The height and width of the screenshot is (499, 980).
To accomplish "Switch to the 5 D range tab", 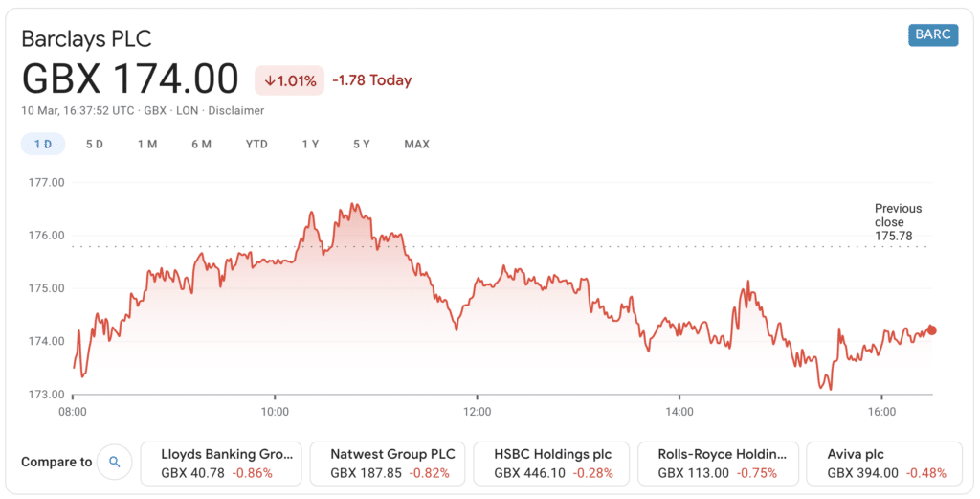I will click(95, 145).
